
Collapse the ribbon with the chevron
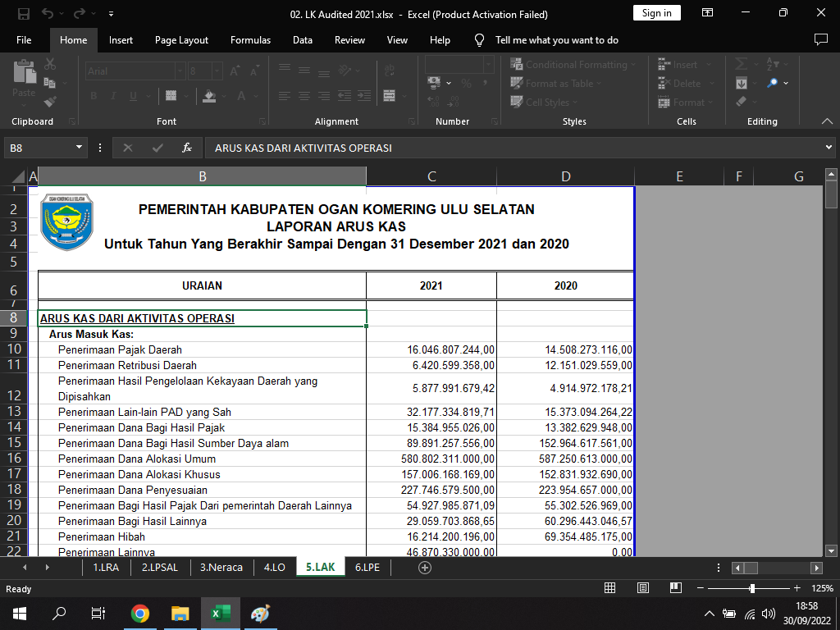tap(827, 121)
